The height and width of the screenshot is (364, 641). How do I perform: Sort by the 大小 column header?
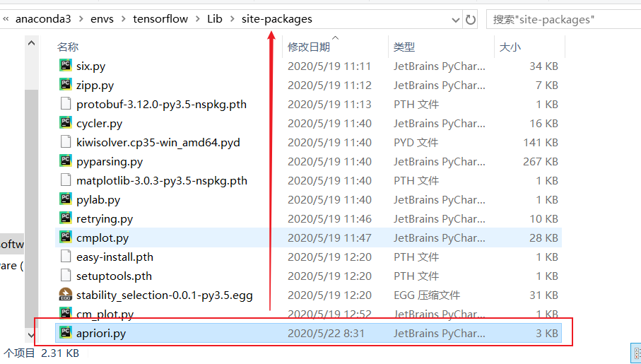(x=510, y=47)
